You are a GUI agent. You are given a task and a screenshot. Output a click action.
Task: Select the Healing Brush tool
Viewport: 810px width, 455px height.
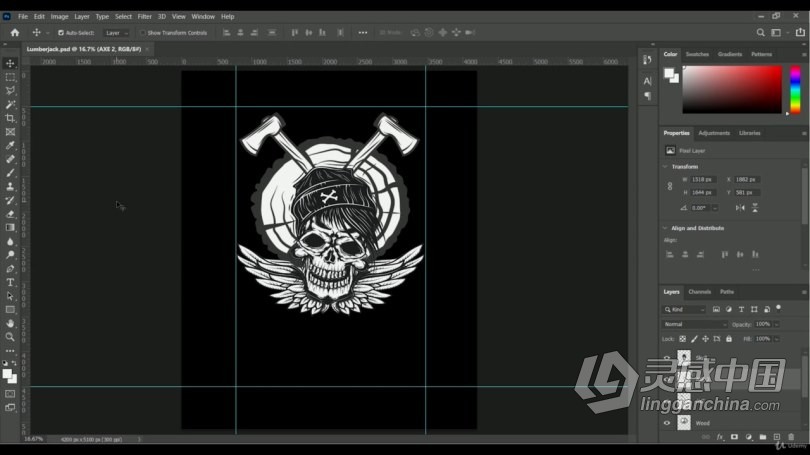pos(10,159)
